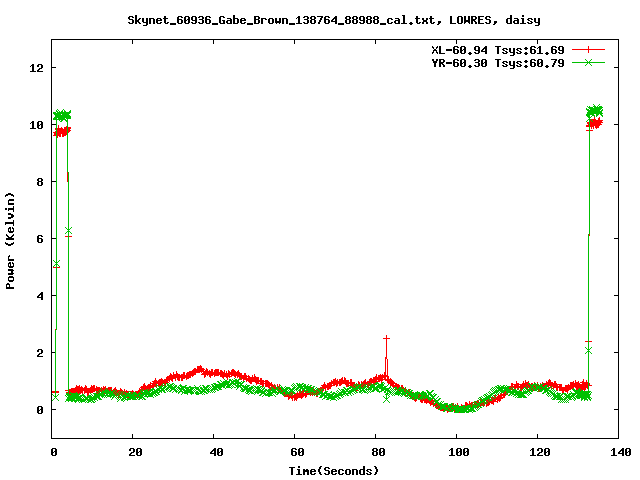This screenshot has width=640, height=480.
Task: Click the red legend line sample marker
Action: click(x=588, y=50)
